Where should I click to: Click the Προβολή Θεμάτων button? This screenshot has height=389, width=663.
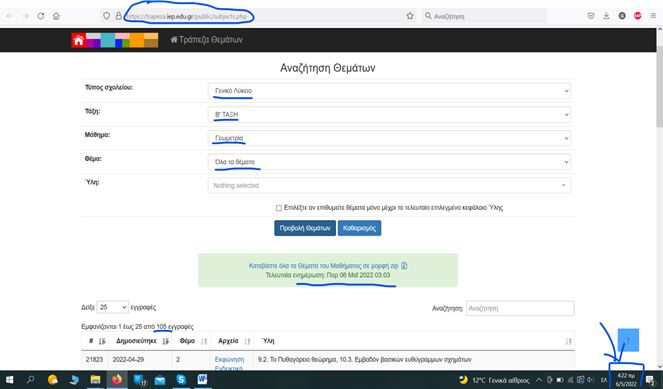305,228
